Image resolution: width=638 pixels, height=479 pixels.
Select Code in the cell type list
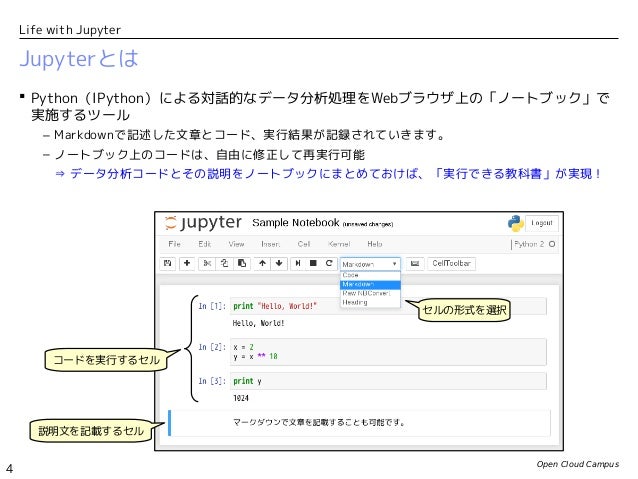point(370,276)
